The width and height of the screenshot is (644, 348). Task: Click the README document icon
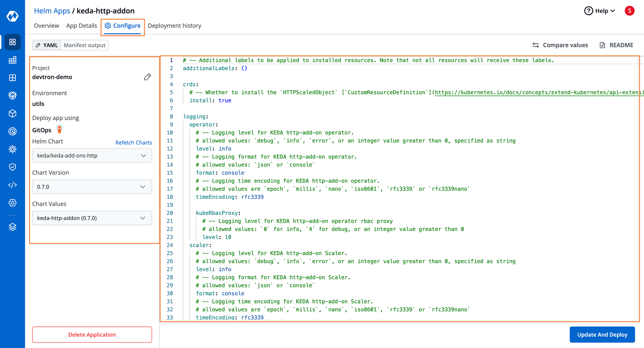coord(602,45)
